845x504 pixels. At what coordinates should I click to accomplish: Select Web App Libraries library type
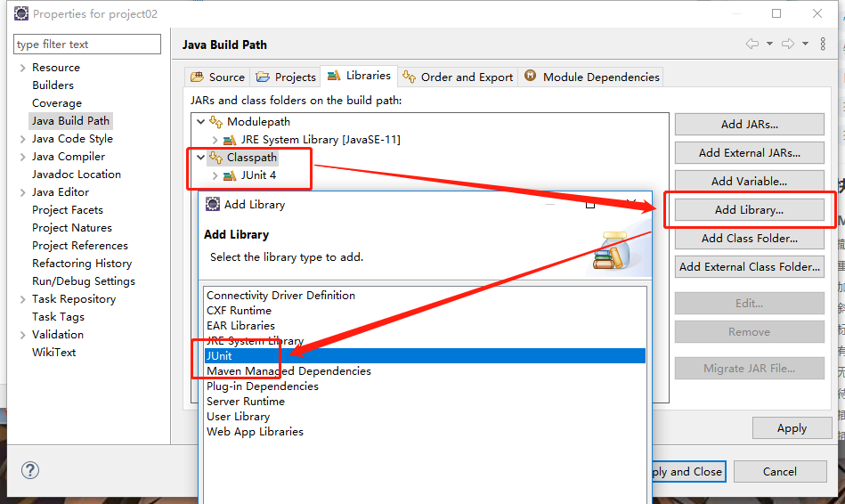click(426, 431)
